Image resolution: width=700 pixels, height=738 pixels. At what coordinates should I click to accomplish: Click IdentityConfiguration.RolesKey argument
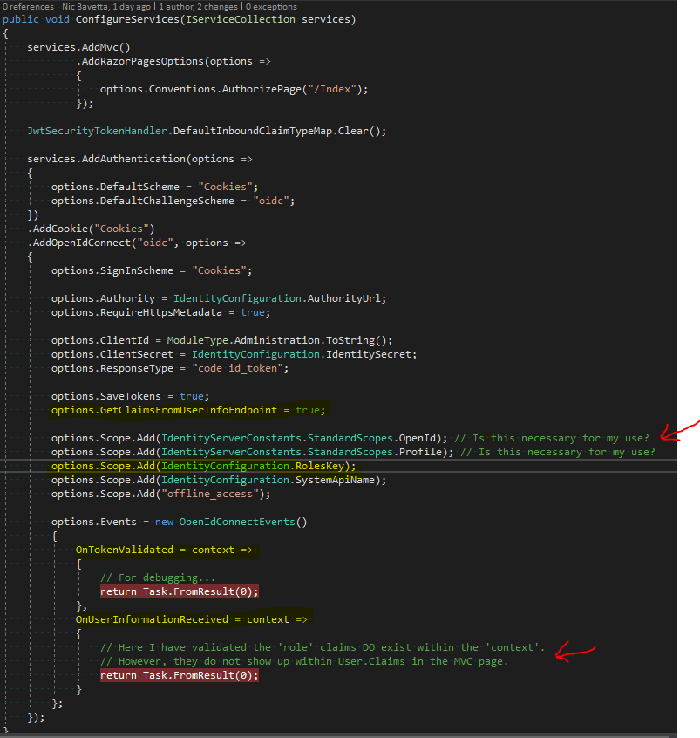coord(252,466)
